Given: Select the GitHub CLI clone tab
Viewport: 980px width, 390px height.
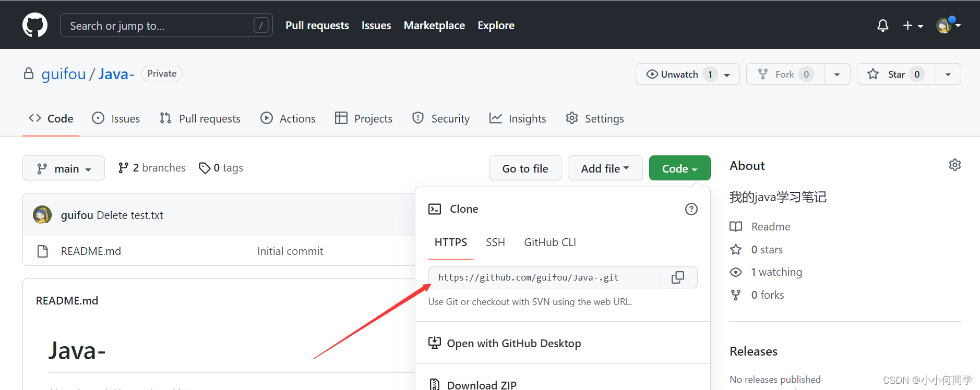Looking at the screenshot, I should 550,242.
